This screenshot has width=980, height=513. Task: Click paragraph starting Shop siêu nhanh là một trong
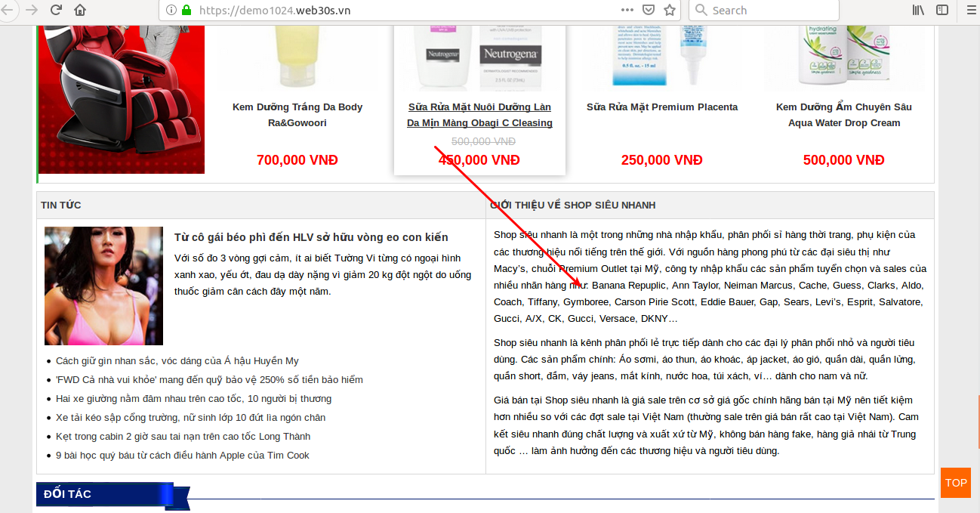(x=710, y=277)
